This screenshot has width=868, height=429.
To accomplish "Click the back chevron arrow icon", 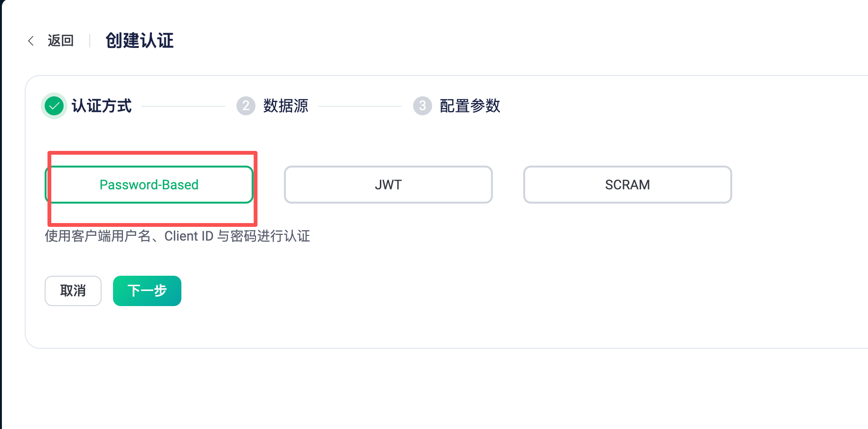I will 31,41.
